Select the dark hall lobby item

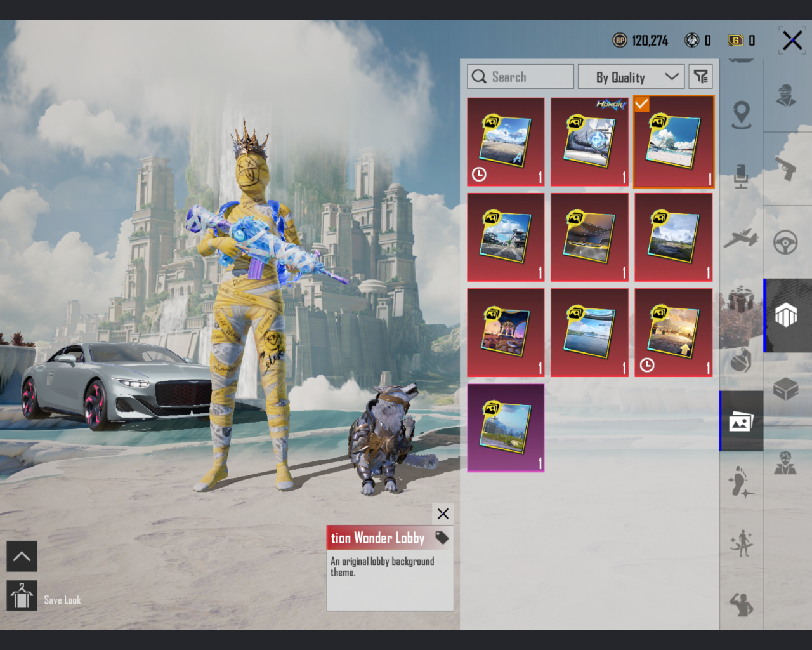589,237
